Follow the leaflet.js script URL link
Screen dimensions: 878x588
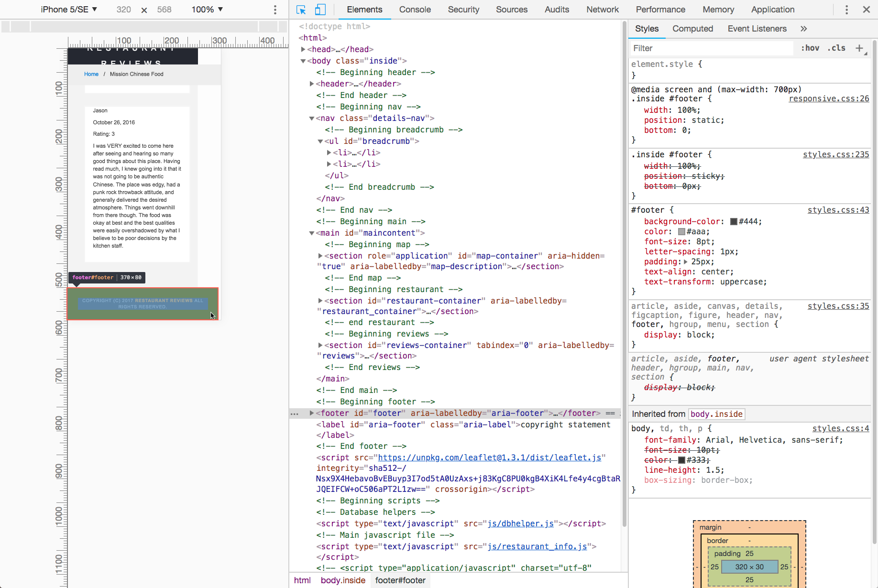pyautogui.click(x=490, y=457)
